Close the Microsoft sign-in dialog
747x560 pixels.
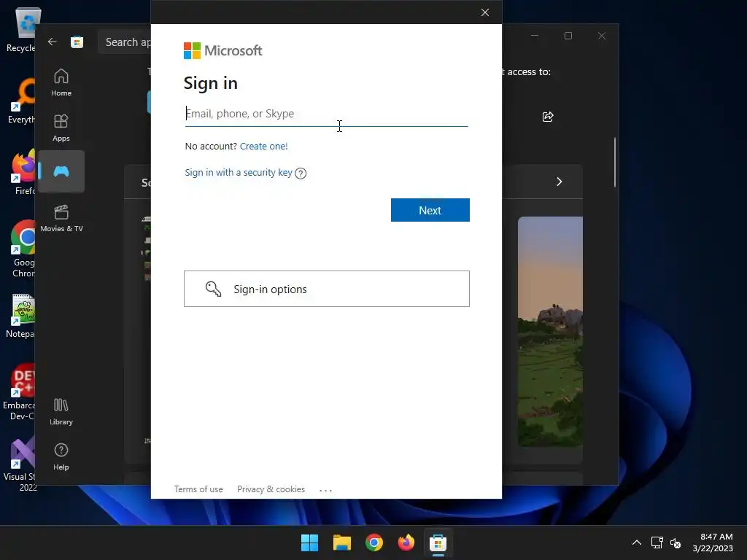[485, 12]
